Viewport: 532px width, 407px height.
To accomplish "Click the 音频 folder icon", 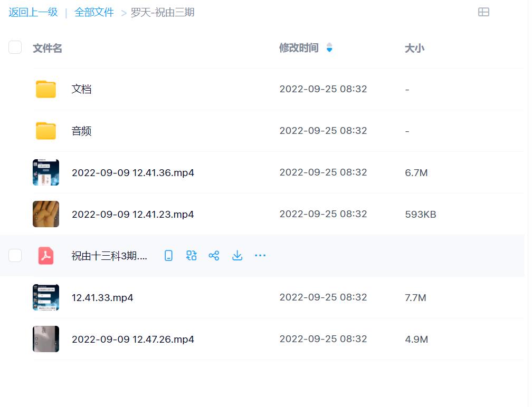I will pyautogui.click(x=46, y=130).
